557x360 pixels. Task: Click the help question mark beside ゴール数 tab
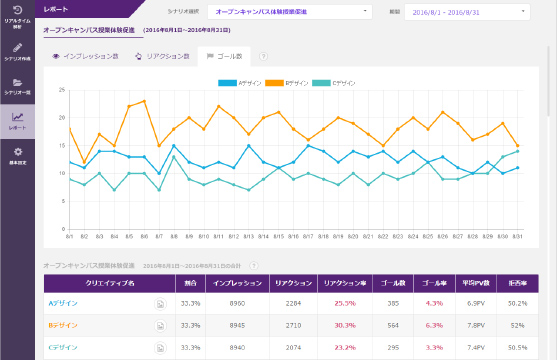(x=263, y=56)
